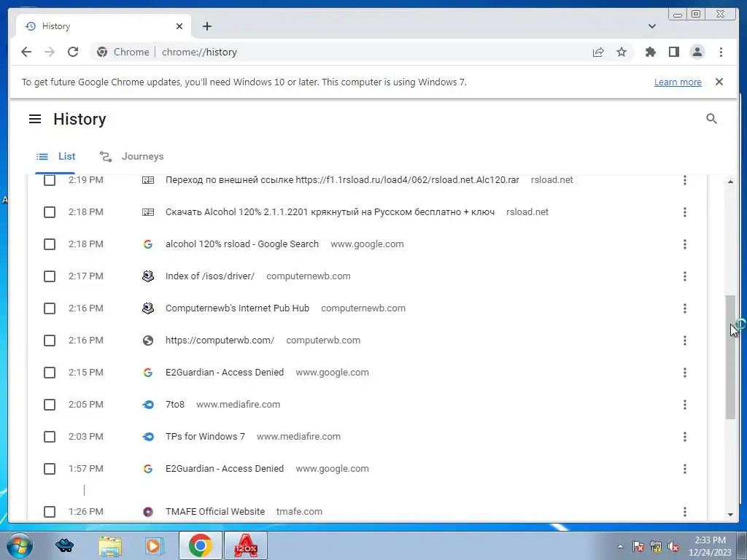Open more actions for Index of /isos/driver/
747x560 pixels.
684,276
